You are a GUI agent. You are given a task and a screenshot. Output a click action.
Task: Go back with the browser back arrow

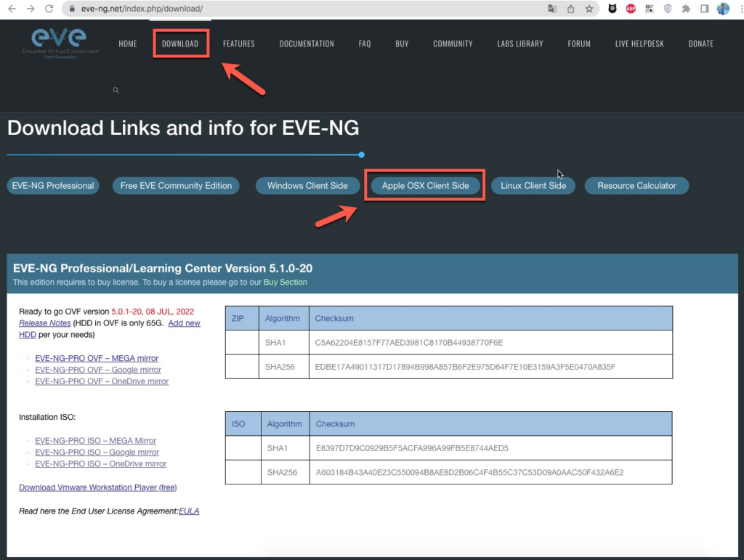12,9
